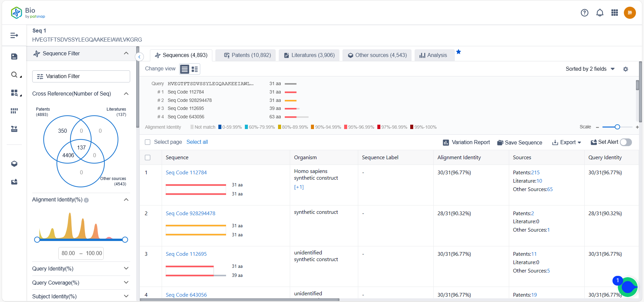This screenshot has width=644, height=302.
Task: Check the Select page checkbox
Action: [148, 142]
